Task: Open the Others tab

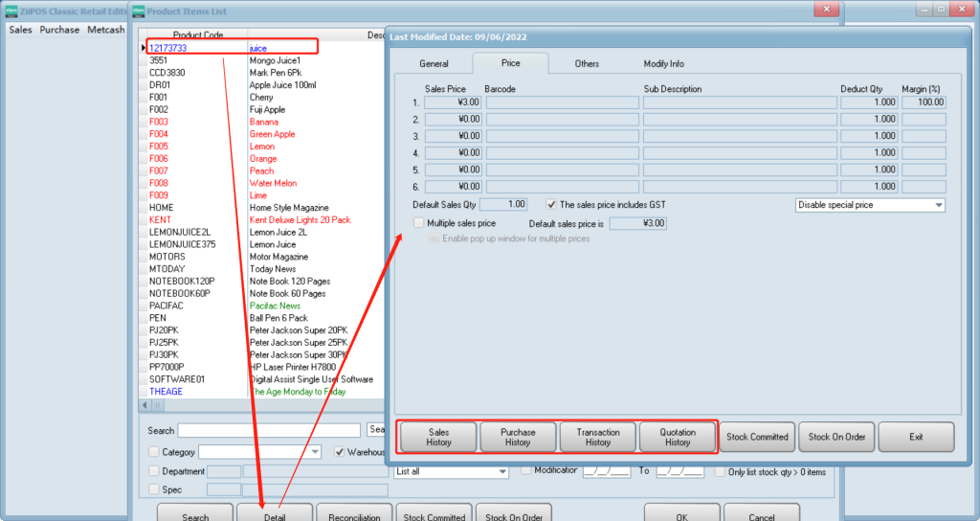Action: [x=587, y=63]
